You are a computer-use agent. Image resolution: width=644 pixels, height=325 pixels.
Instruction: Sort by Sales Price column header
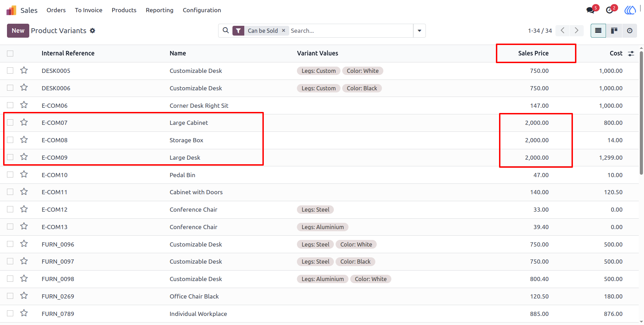click(x=533, y=53)
